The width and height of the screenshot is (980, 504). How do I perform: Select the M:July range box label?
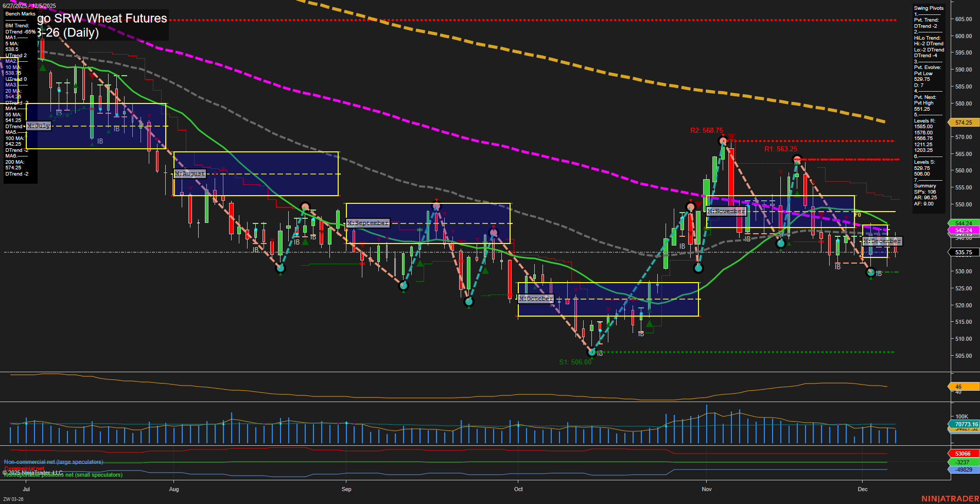click(38, 125)
